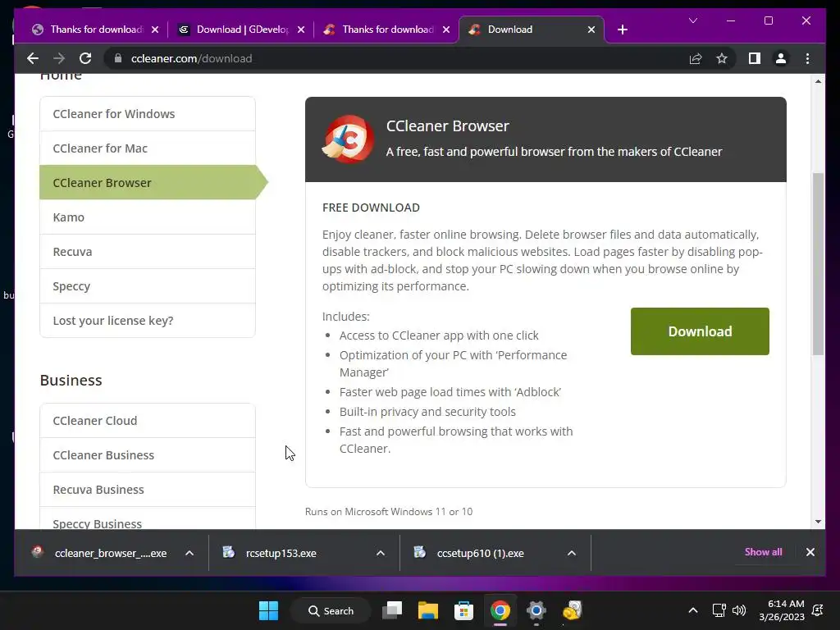Open network status tray icon

point(719,610)
